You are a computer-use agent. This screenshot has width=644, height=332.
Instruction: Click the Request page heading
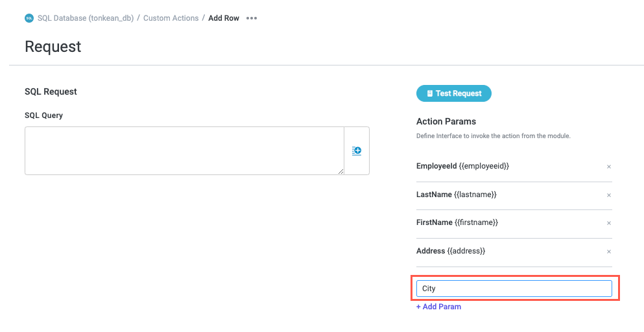(53, 47)
